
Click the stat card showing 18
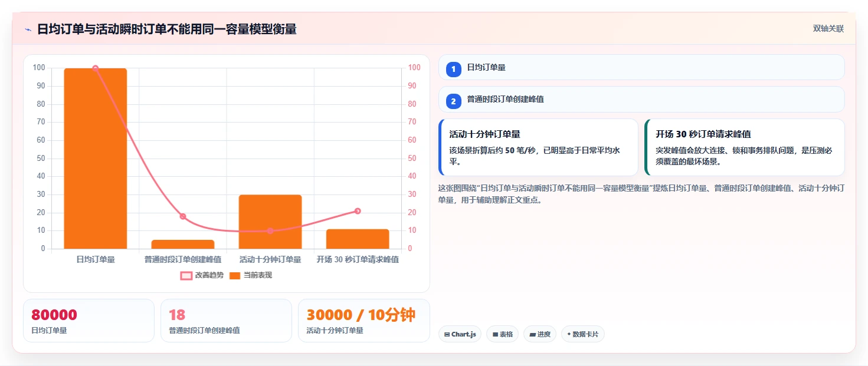tap(226, 321)
